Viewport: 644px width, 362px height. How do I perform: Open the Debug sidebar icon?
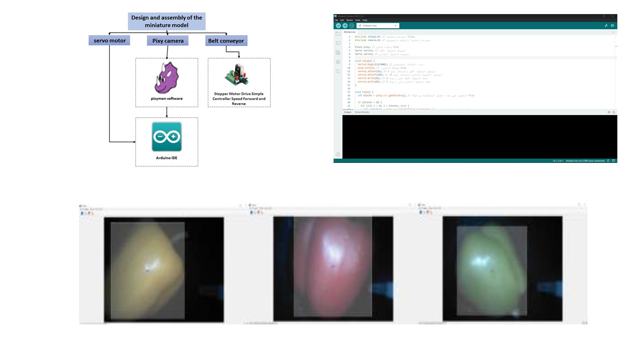pyautogui.click(x=338, y=62)
